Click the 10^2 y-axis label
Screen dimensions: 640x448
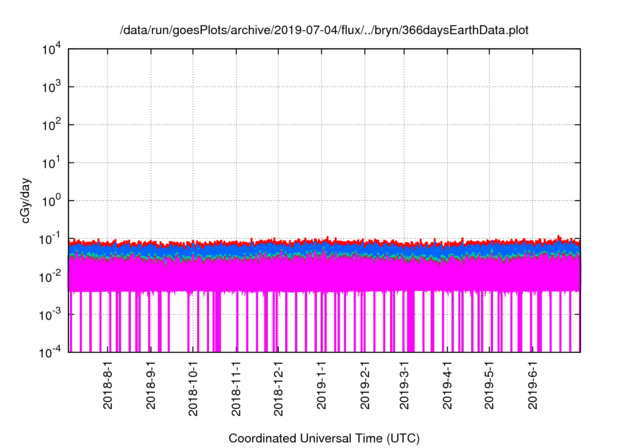tap(52, 125)
